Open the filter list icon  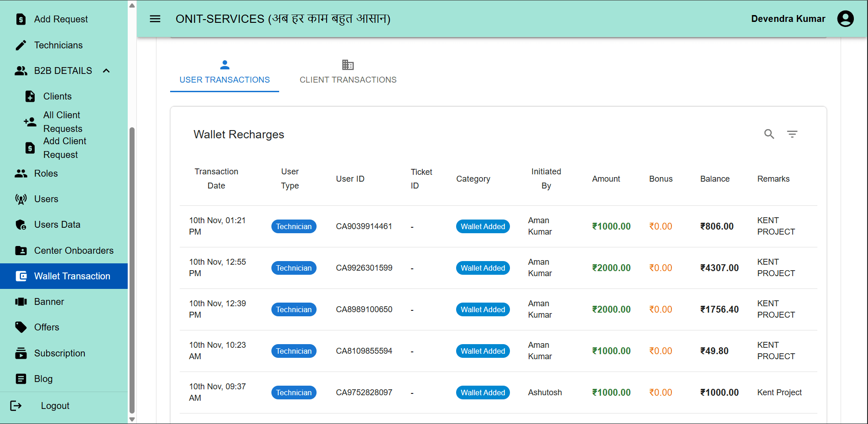792,134
